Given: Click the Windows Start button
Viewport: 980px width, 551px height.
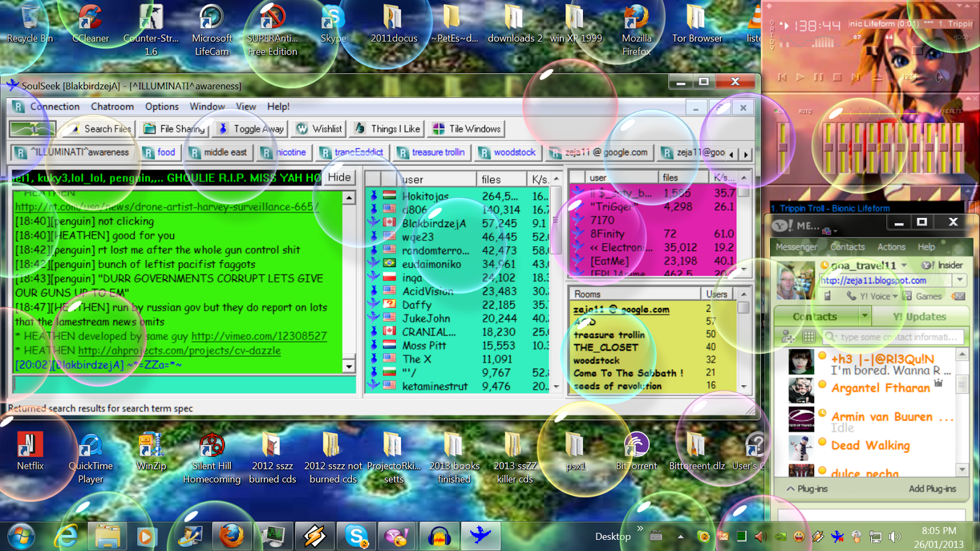Looking at the screenshot, I should (x=21, y=536).
